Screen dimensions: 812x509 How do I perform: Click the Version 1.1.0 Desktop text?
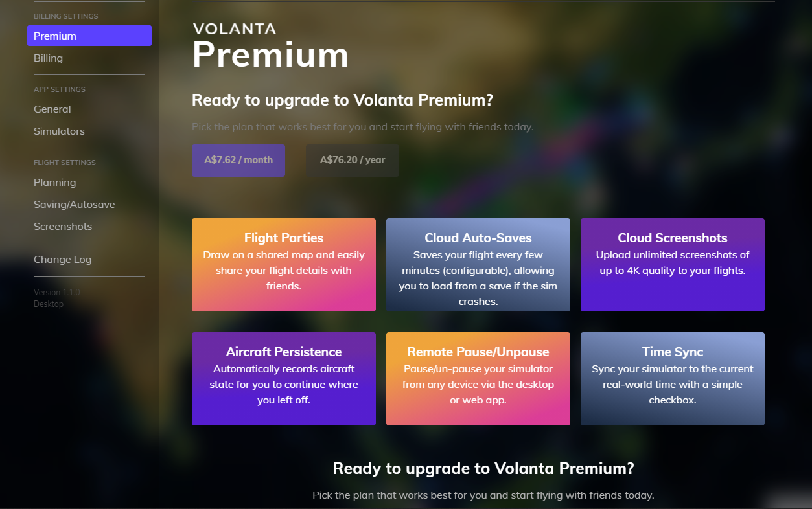coord(57,298)
